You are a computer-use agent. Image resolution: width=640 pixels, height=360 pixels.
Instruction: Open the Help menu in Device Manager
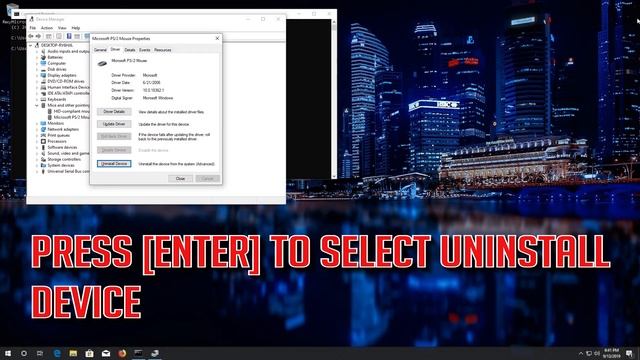76,28
